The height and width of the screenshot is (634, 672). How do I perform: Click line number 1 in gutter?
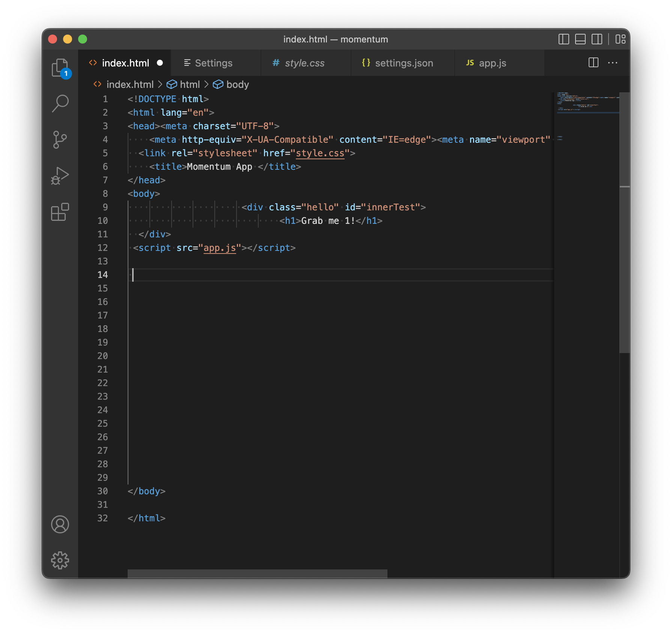[105, 99]
